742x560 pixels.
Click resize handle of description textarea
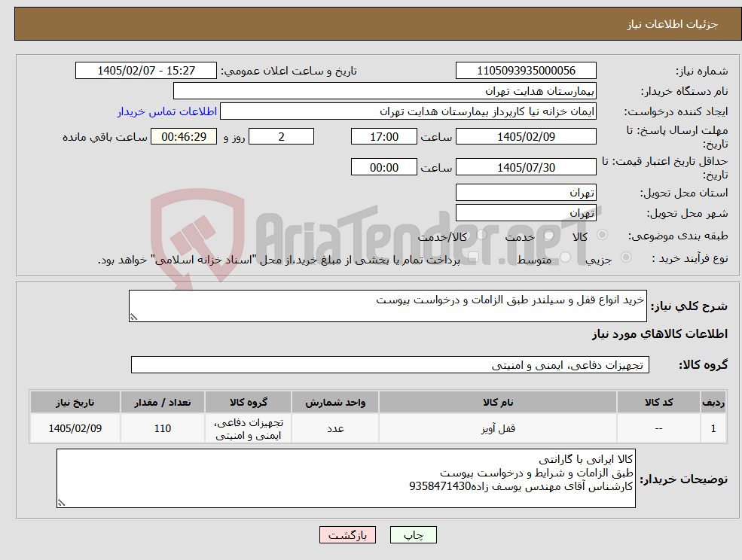[x=133, y=318]
